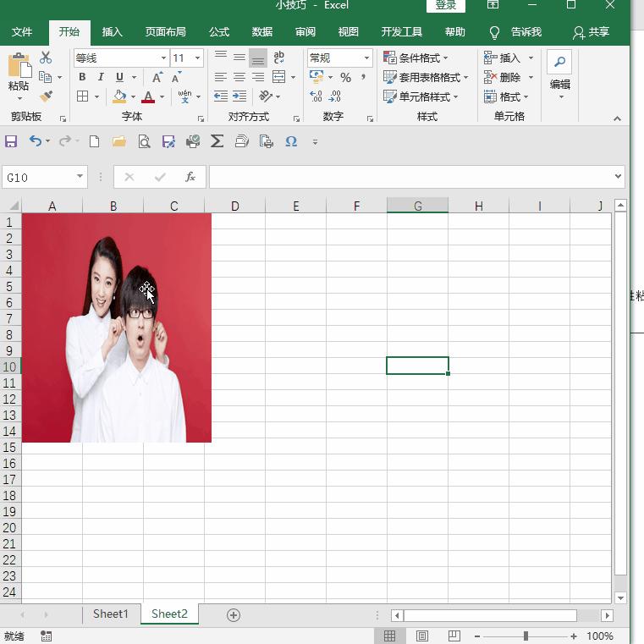Click Save icon in quick access toolbar
The height and width of the screenshot is (644, 644).
(x=11, y=141)
